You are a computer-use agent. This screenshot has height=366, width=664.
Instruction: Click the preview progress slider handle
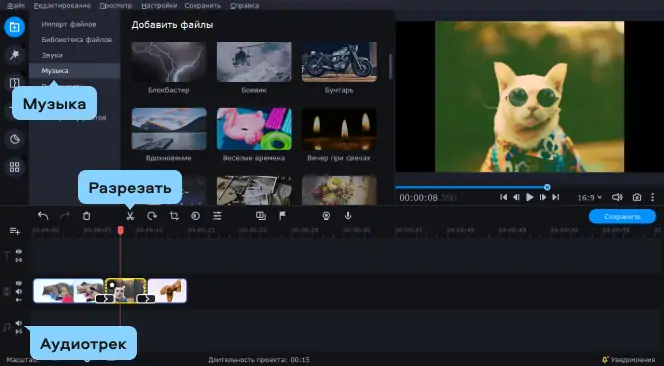coord(547,187)
